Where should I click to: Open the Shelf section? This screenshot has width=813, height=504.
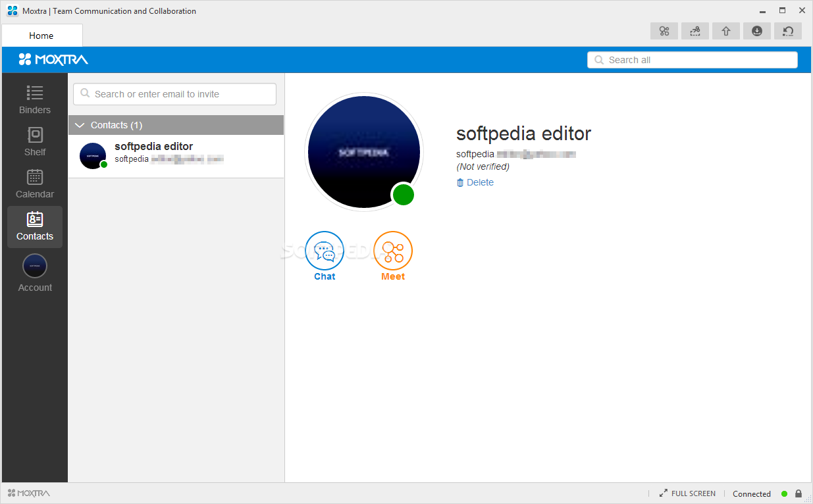pyautogui.click(x=35, y=142)
